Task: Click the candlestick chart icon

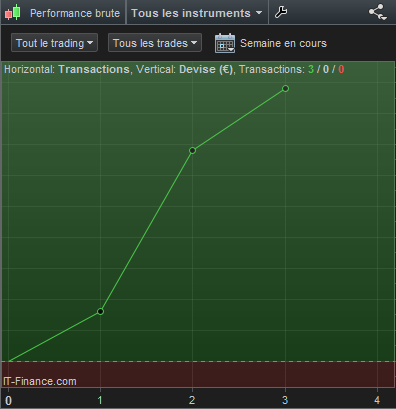Action: click(x=13, y=13)
